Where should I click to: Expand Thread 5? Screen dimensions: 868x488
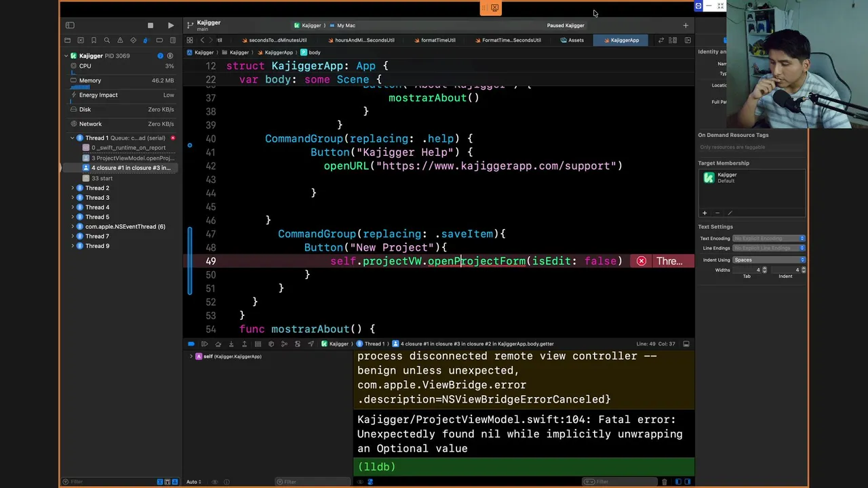point(73,217)
